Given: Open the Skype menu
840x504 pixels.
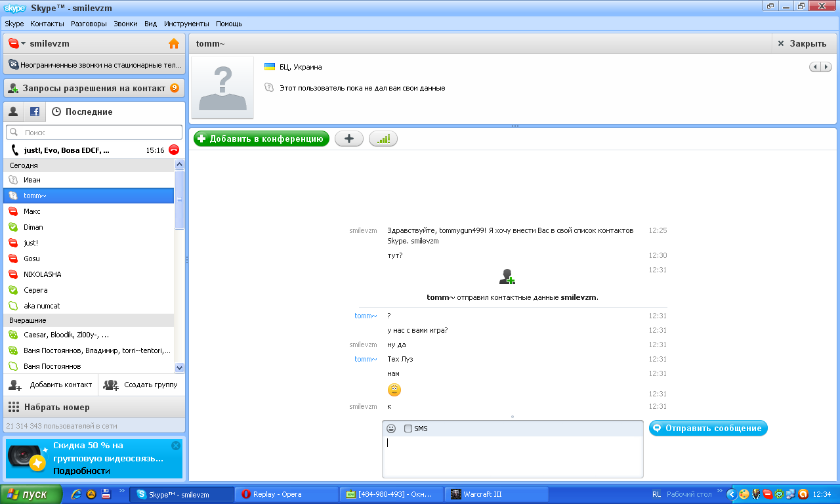Looking at the screenshot, I should pos(14,24).
